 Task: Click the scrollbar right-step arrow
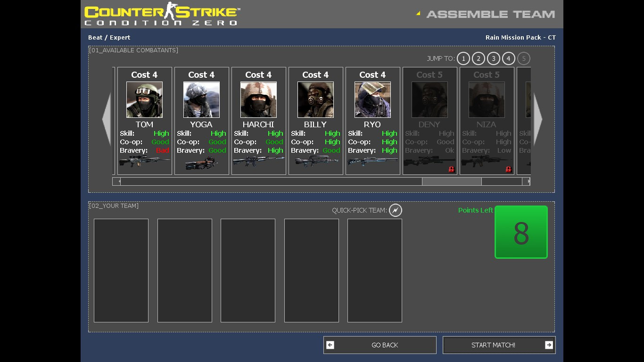tap(527, 181)
